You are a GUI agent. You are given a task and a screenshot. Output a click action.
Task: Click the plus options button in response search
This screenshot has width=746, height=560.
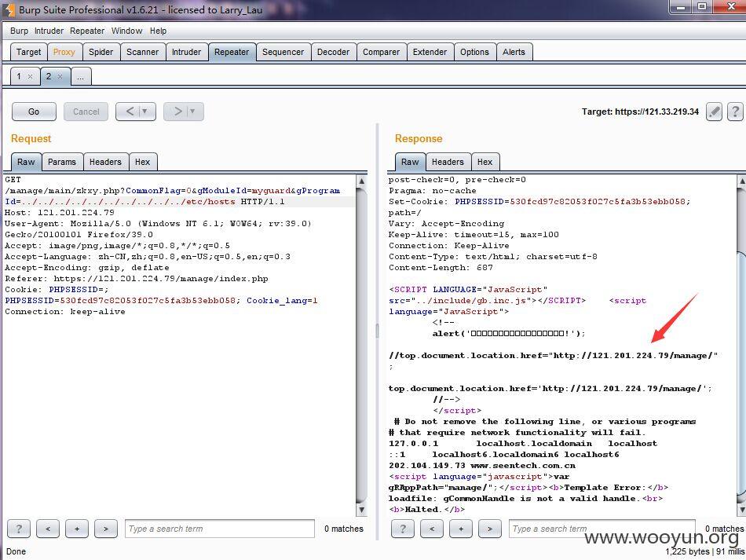461,529
